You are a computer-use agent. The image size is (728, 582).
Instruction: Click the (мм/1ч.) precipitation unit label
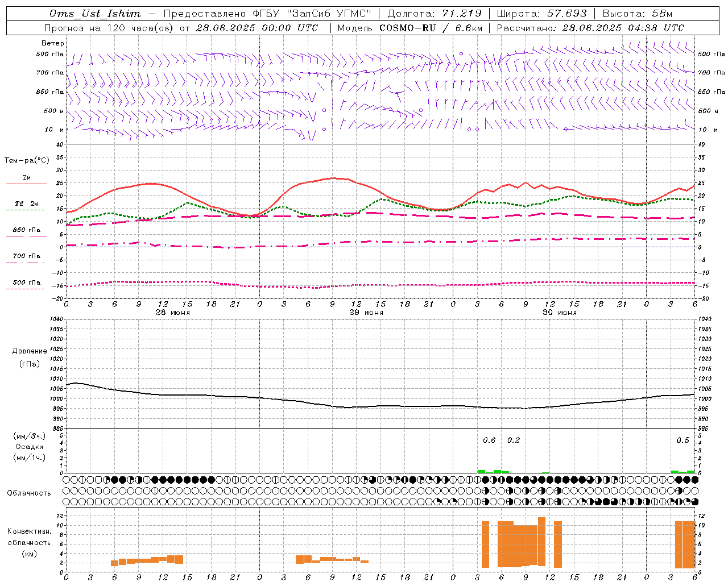pyautogui.click(x=29, y=458)
